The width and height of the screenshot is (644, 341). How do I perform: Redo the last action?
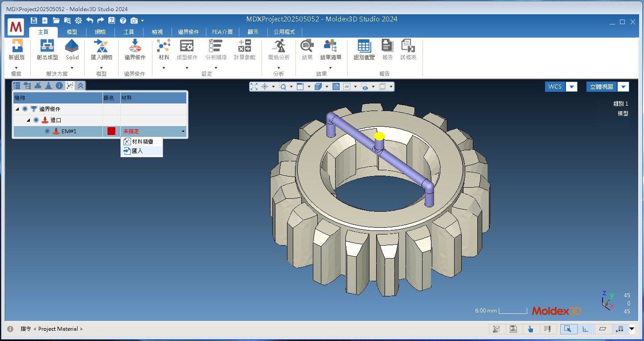100,21
